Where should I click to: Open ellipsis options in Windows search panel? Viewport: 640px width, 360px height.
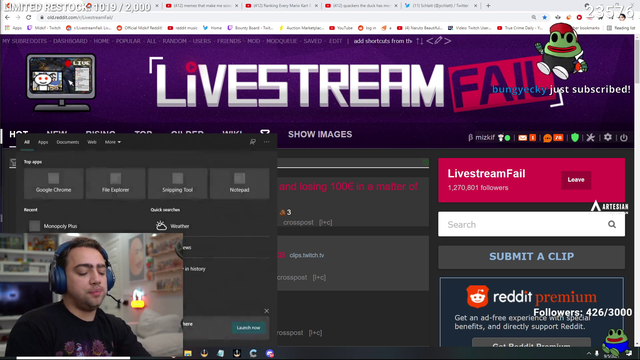(x=267, y=142)
